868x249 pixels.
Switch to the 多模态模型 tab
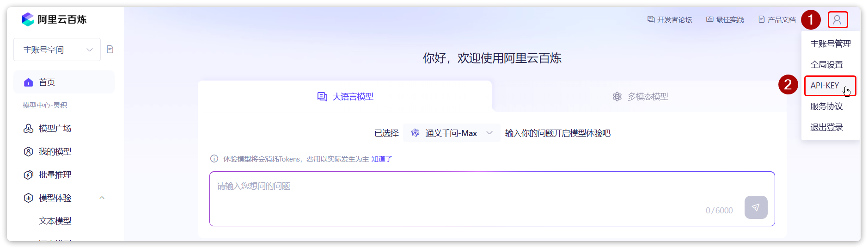click(x=640, y=96)
